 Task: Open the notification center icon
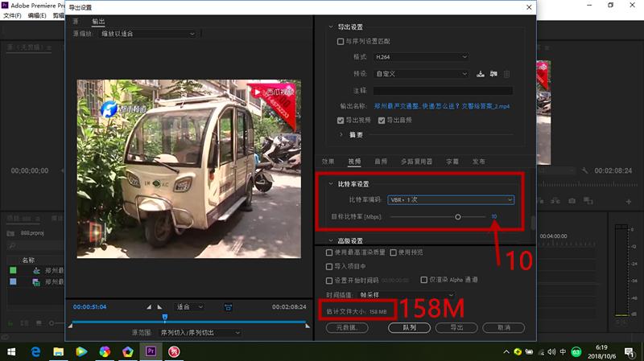click(630, 352)
